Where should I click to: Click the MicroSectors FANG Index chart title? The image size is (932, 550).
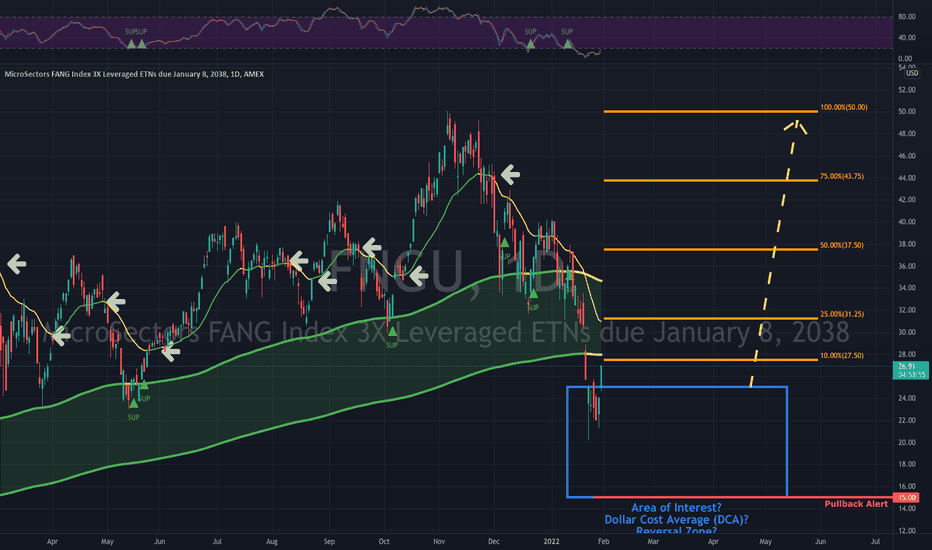click(x=134, y=74)
